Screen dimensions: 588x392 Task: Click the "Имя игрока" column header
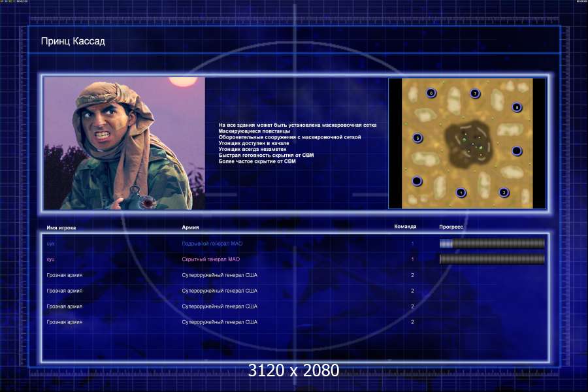(x=61, y=228)
